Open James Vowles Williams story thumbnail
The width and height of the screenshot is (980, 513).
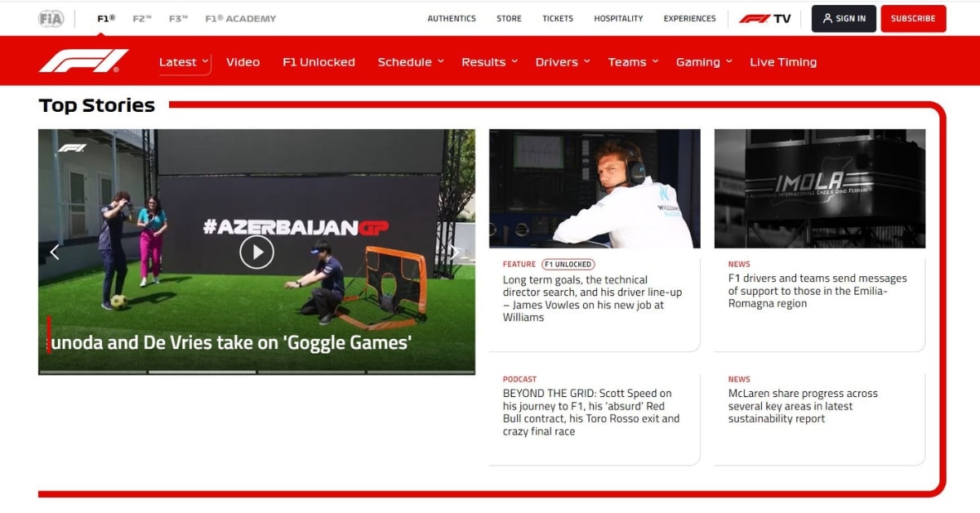(x=595, y=189)
